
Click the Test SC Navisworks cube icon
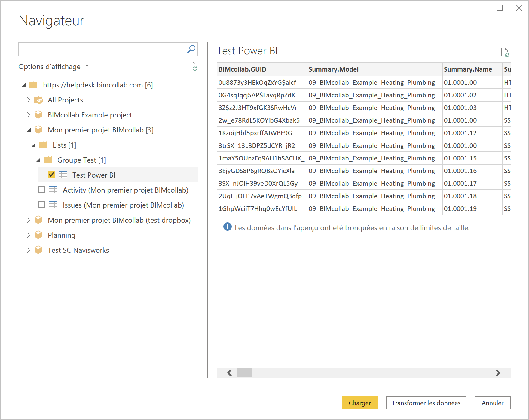38,250
